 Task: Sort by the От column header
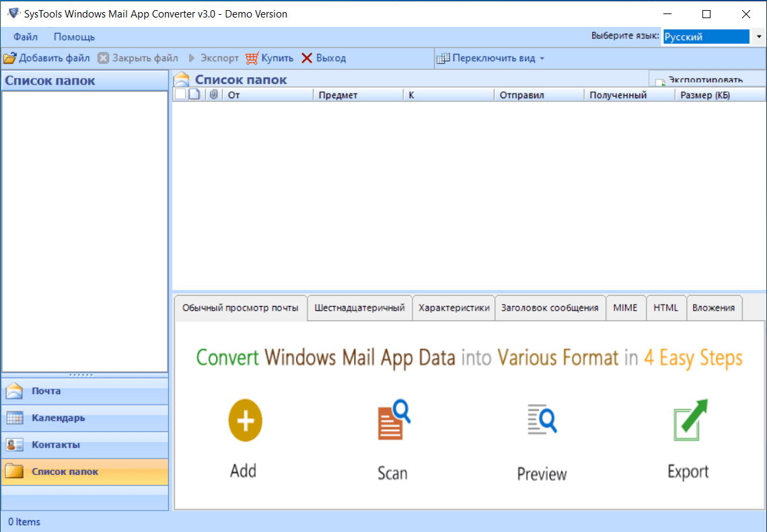tap(268, 95)
